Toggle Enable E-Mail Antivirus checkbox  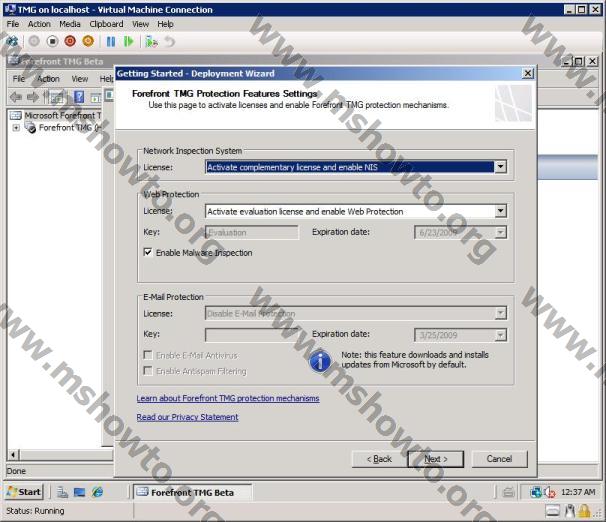148,355
